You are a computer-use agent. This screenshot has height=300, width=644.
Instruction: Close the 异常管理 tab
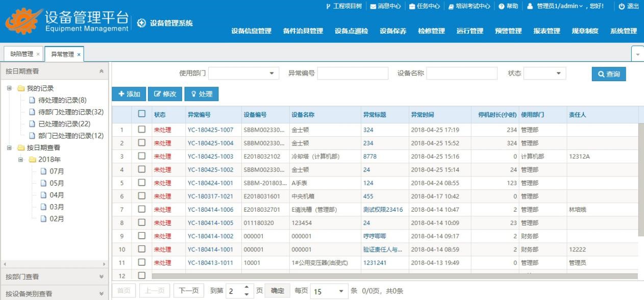click(79, 55)
